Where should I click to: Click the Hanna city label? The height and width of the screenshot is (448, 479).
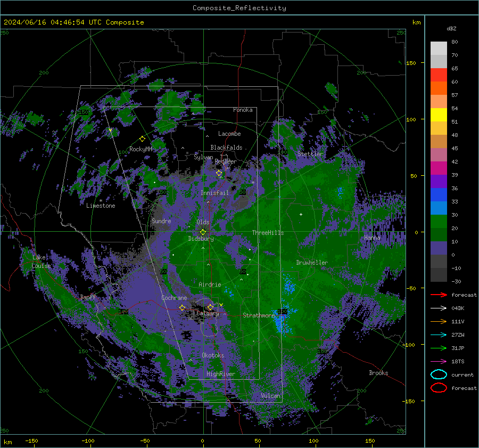tap(372, 238)
